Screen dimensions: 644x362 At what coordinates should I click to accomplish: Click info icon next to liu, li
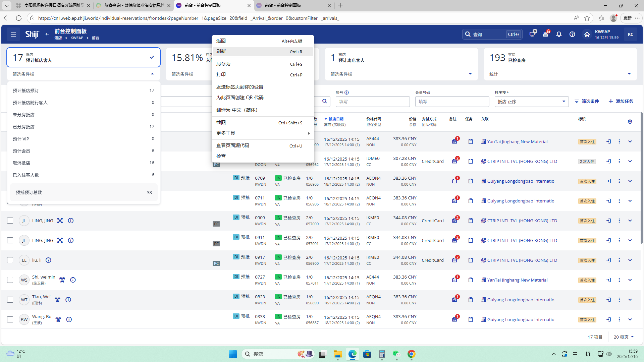[48, 260]
